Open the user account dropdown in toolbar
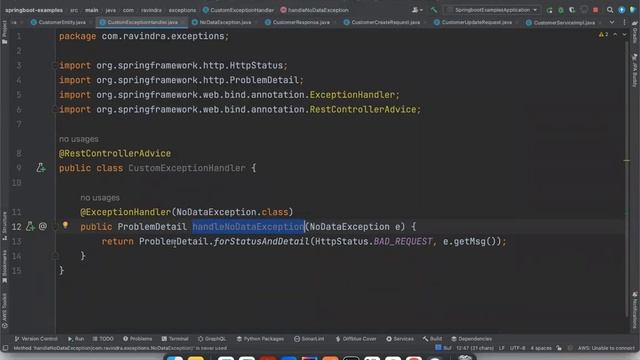Image resolution: width=640 pixels, height=360 pixels. tap(417, 10)
